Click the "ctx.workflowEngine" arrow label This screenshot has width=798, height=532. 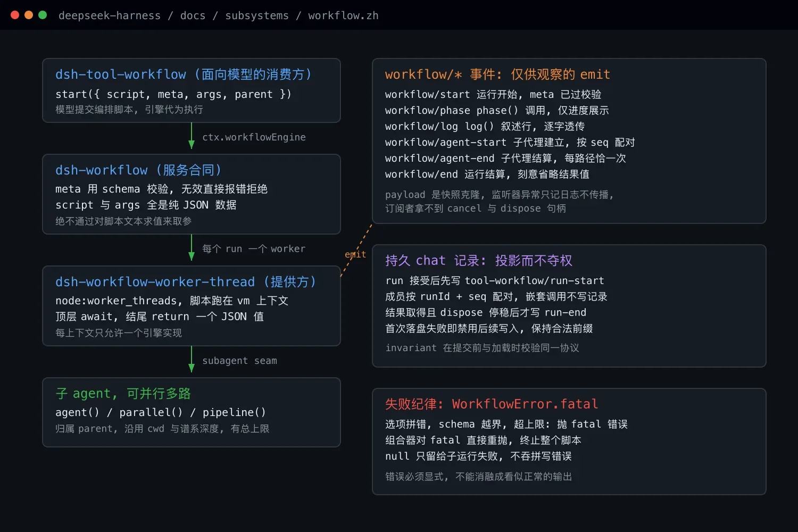click(254, 137)
